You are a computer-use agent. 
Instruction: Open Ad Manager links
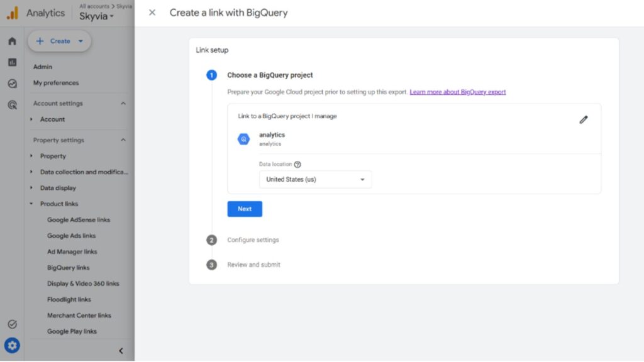click(x=72, y=251)
